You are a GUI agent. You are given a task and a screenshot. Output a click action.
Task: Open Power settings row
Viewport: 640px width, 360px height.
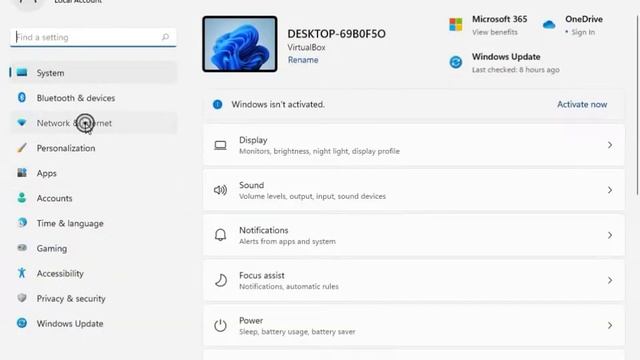(414, 325)
